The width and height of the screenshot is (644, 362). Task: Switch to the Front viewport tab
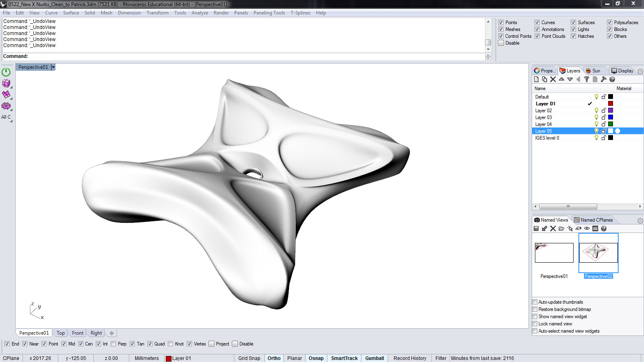click(x=78, y=333)
